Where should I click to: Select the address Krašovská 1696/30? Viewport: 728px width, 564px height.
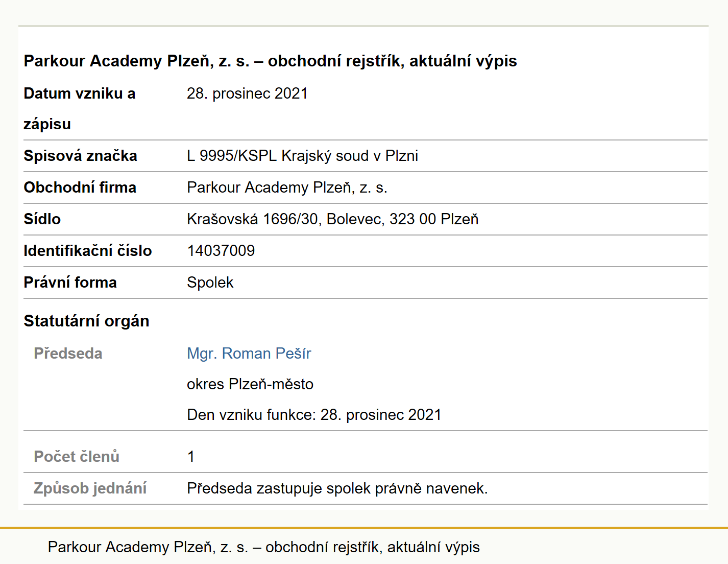333,219
